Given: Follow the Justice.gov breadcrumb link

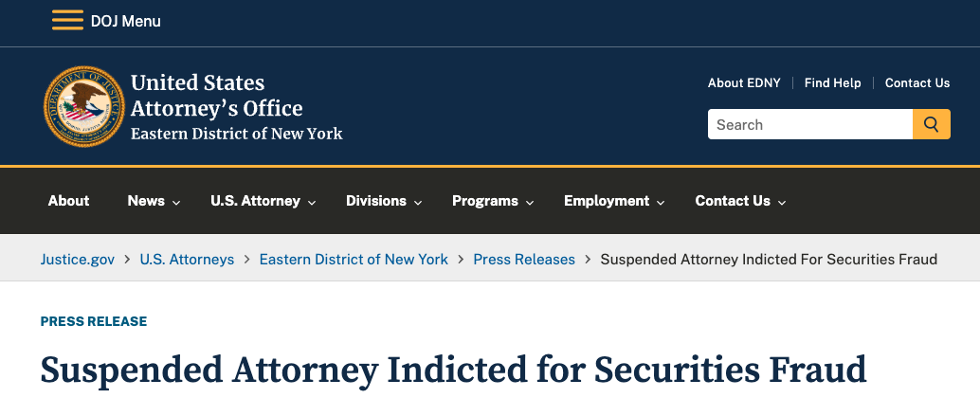Looking at the screenshot, I should (x=78, y=260).
